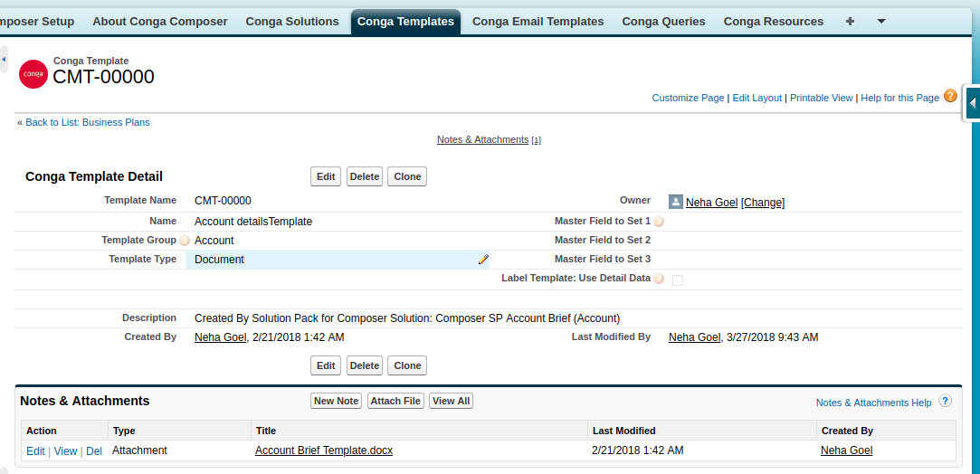980x474 pixels.
Task: Click the Template Group help info icon
Action: [185, 242]
